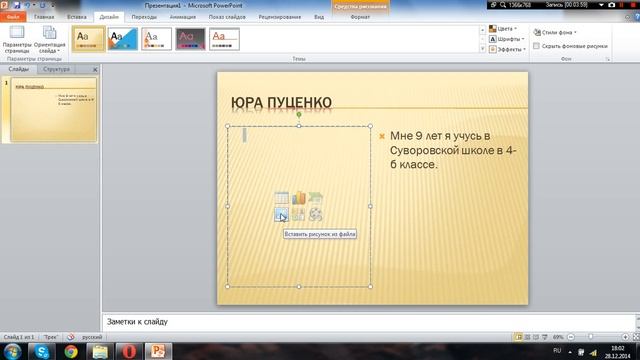The height and width of the screenshot is (360, 640).
Task: Open Background Styles (Стили фона) dropdown
Action: 555,32
